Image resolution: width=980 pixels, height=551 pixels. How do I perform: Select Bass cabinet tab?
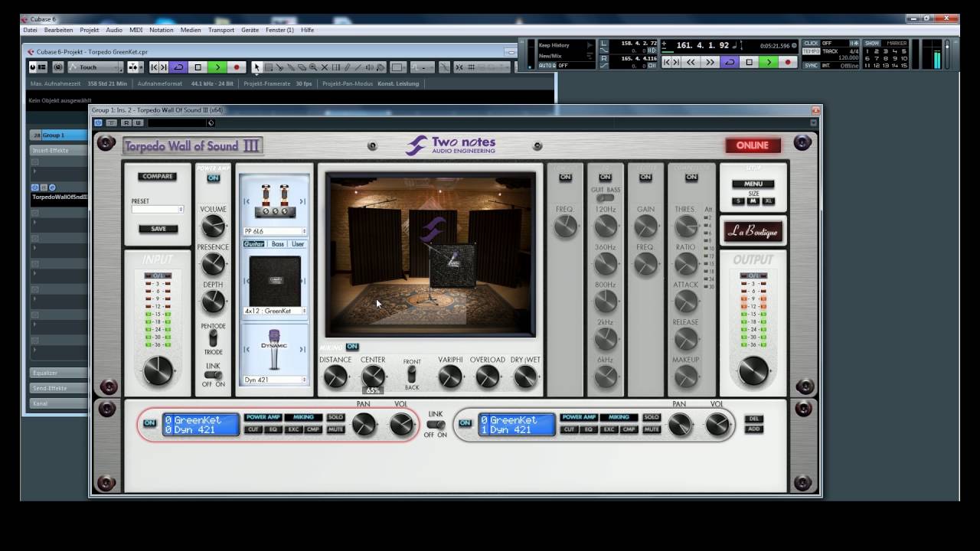point(277,244)
